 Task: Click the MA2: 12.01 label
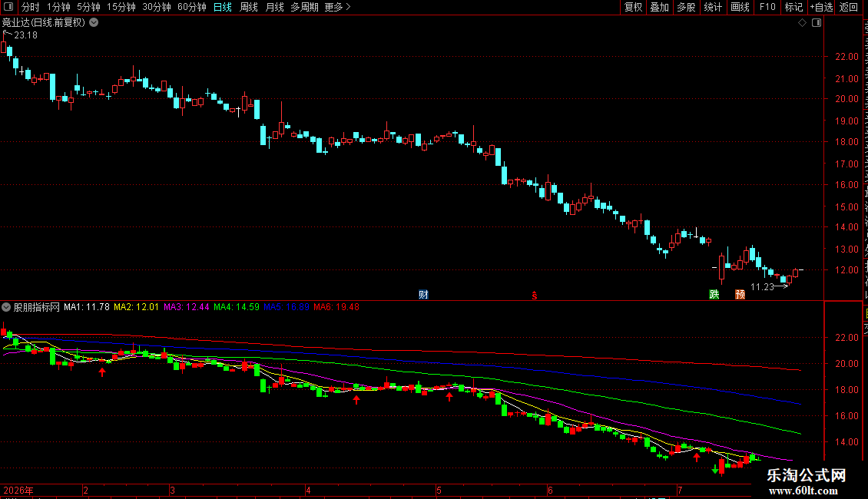tap(136, 307)
